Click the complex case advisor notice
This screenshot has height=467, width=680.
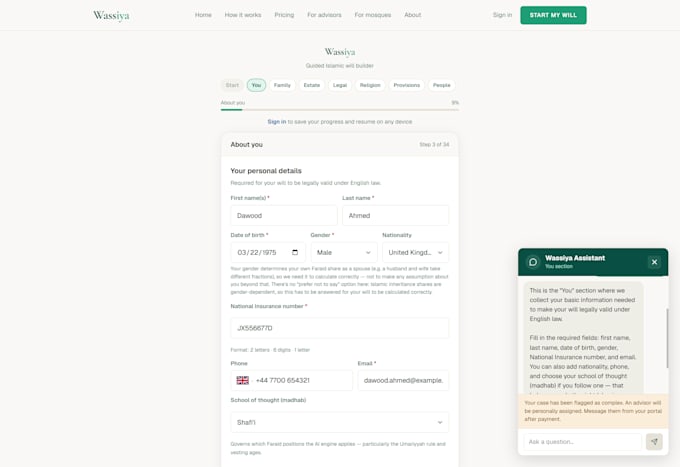(x=593, y=411)
